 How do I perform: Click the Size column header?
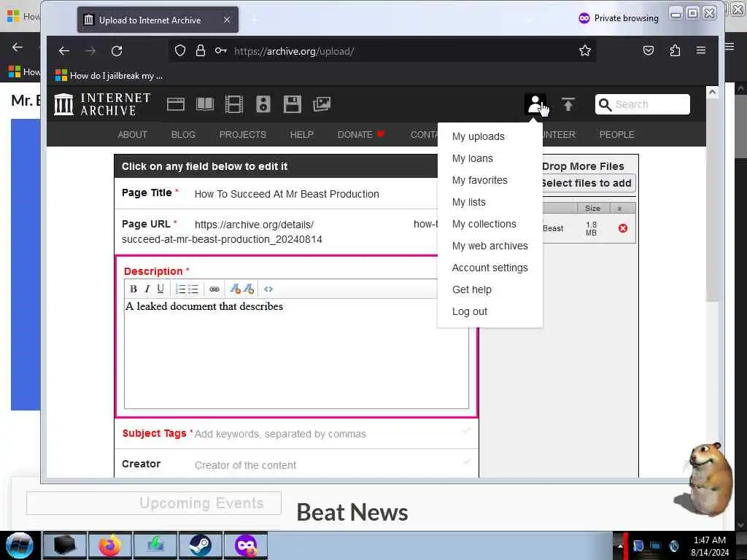(592, 208)
